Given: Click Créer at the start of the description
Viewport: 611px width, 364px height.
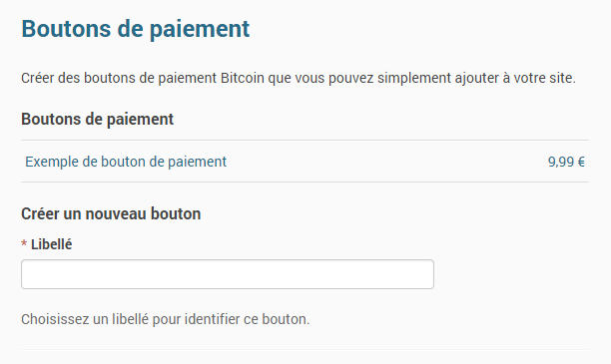Looking at the screenshot, I should click(38, 78).
